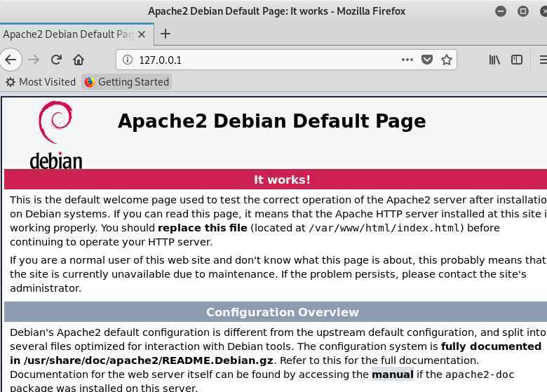The height and width of the screenshot is (392, 547).
Task: Open the manual link in documentation
Action: pyautogui.click(x=393, y=374)
